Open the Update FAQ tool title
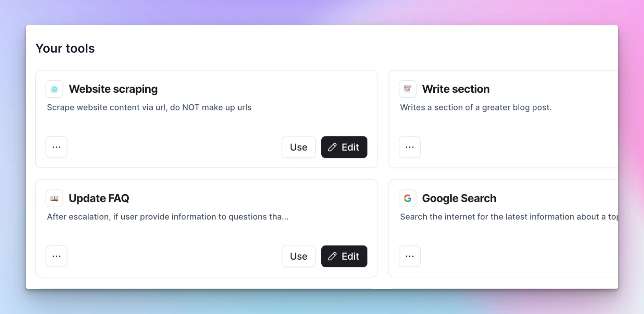Image resolution: width=644 pixels, height=314 pixels. coord(99,198)
